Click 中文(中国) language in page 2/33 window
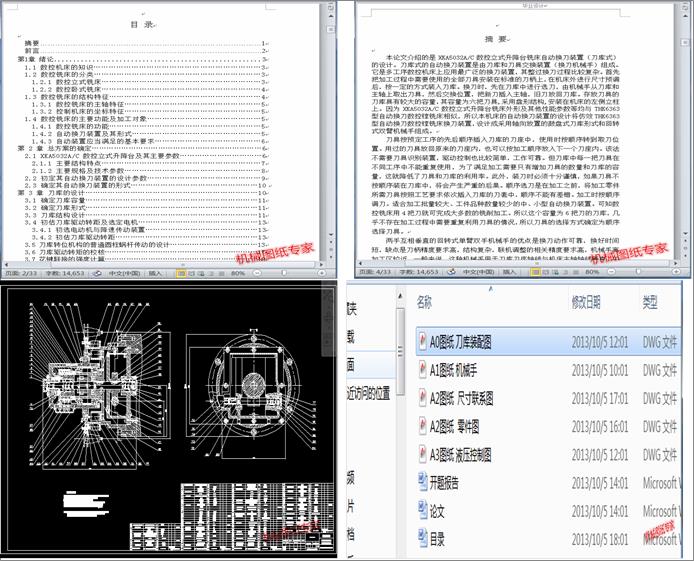 [x=124, y=273]
